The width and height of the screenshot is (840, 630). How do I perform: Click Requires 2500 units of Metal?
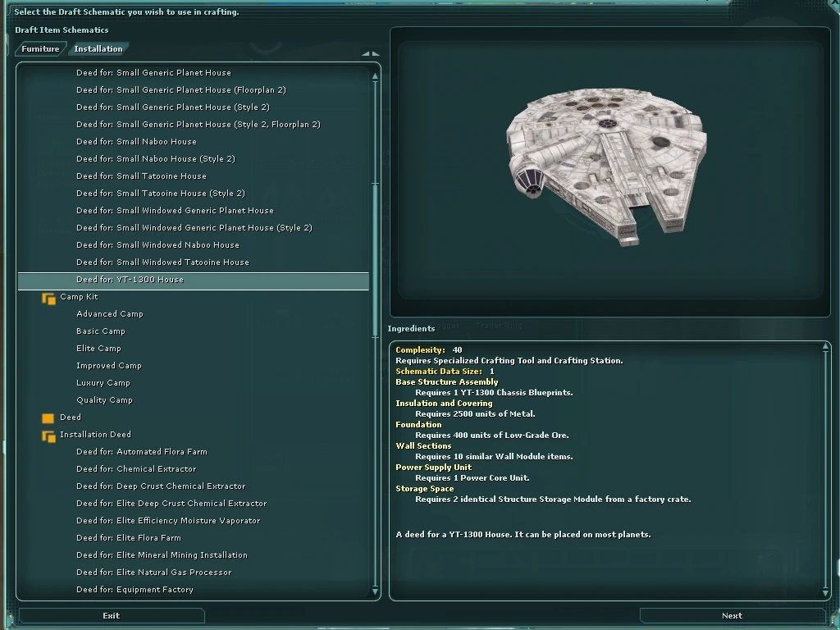[475, 413]
